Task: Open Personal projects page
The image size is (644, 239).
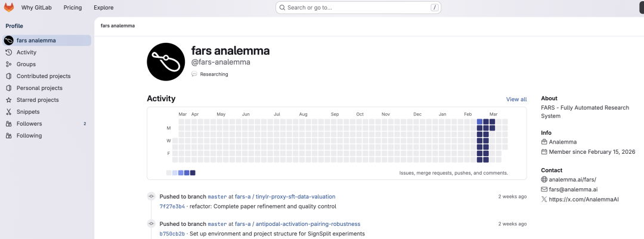Action: [x=41, y=88]
